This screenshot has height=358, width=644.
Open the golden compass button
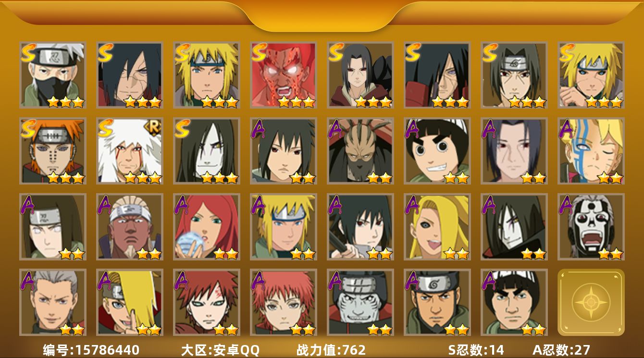591,302
